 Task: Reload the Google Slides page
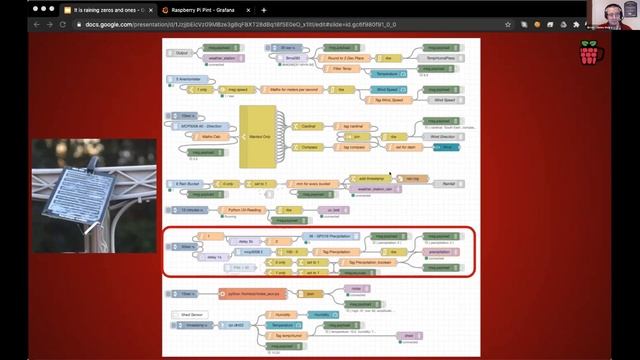point(63,24)
